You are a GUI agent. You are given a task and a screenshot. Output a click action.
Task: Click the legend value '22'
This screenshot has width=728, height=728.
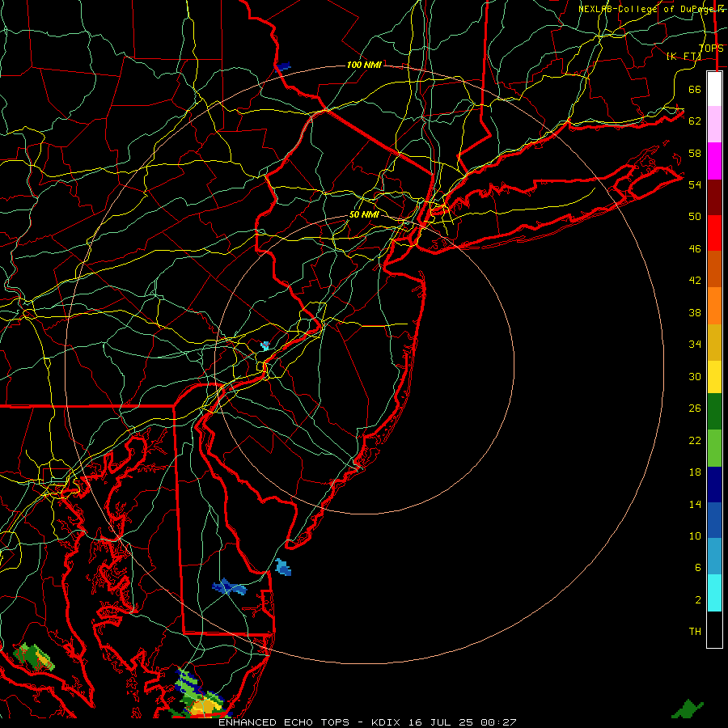tap(695, 440)
